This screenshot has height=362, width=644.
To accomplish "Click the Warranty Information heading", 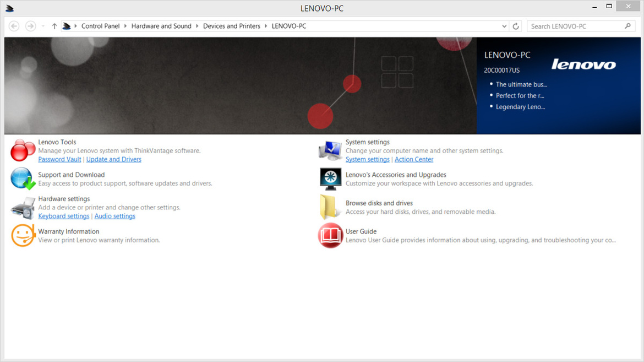I will (69, 231).
